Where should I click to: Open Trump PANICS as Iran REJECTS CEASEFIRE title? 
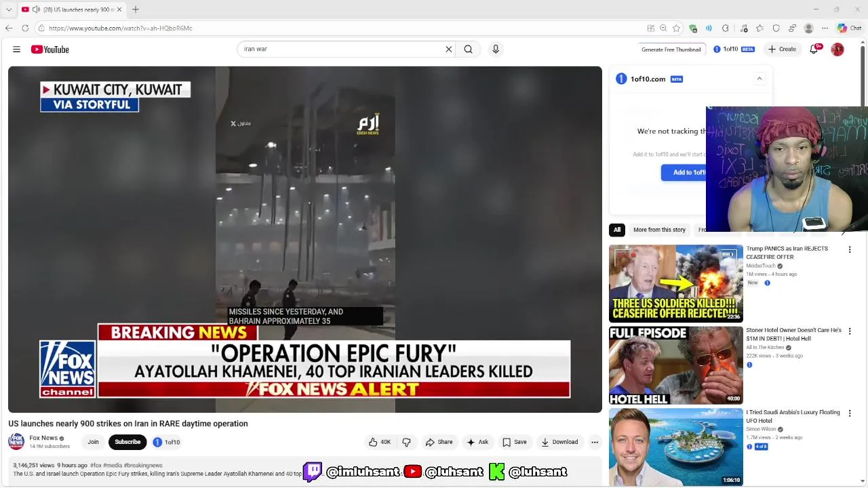(787, 253)
